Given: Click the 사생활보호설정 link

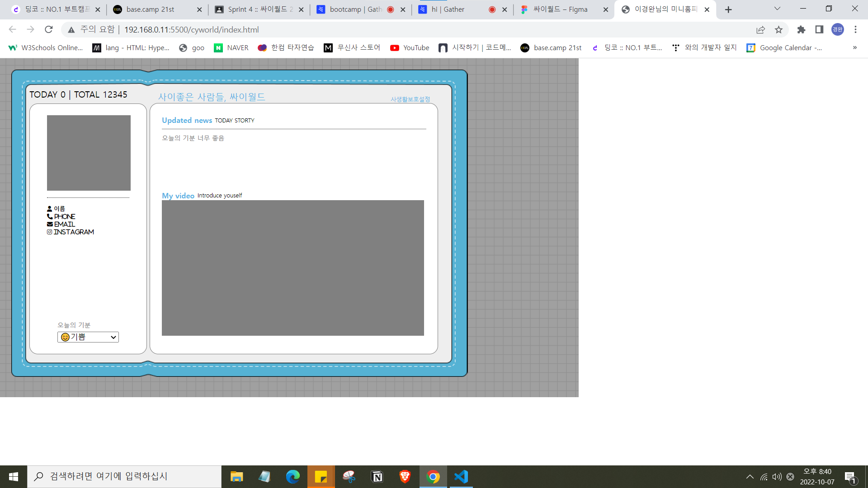Looking at the screenshot, I should (410, 99).
